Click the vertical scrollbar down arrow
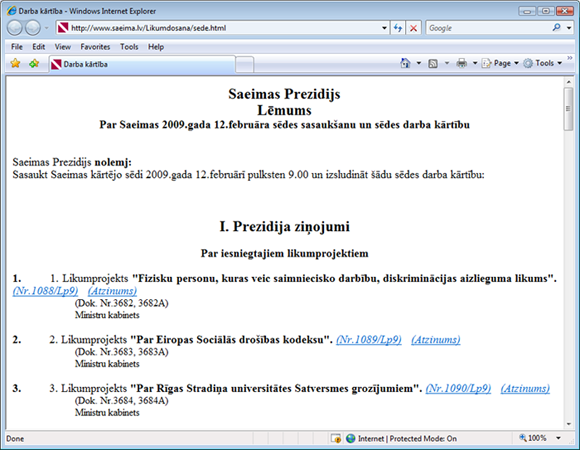This screenshot has height=450, width=580. tap(569, 424)
